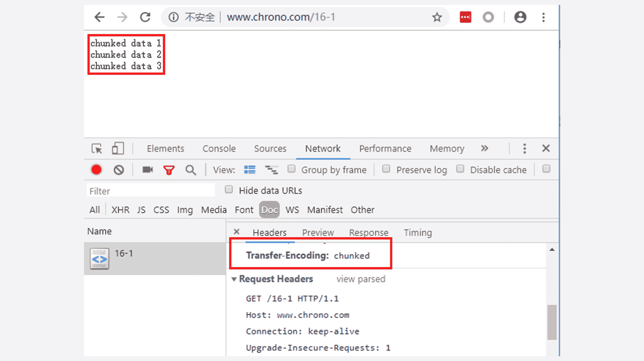Enable the Preserve log checkbox
The height and width of the screenshot is (361, 644).
pyautogui.click(x=386, y=169)
